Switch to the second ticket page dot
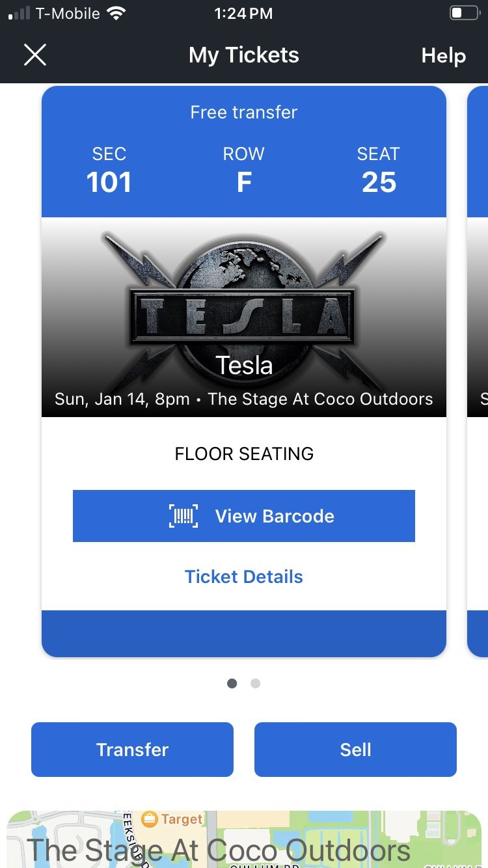This screenshot has height=868, width=488. tap(256, 683)
